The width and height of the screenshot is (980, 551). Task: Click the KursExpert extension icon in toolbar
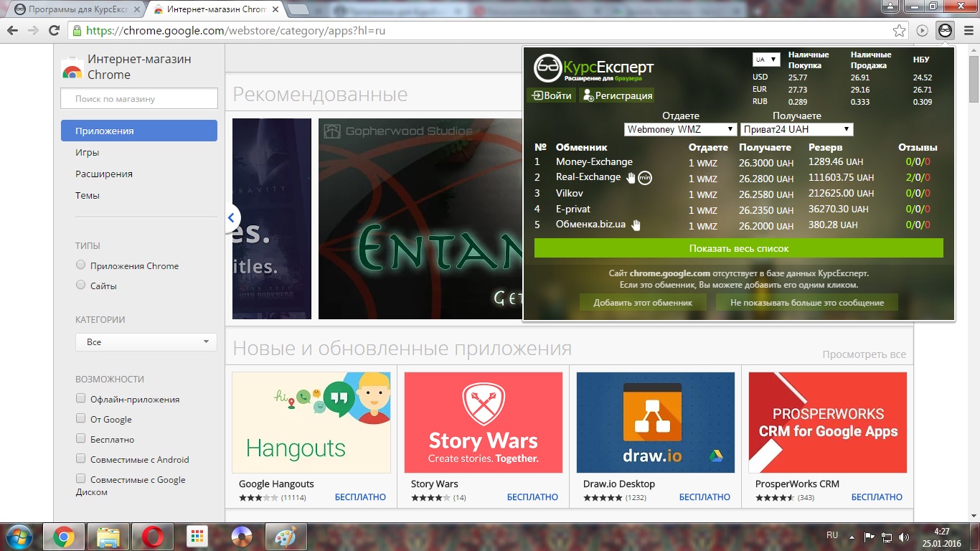pyautogui.click(x=946, y=31)
